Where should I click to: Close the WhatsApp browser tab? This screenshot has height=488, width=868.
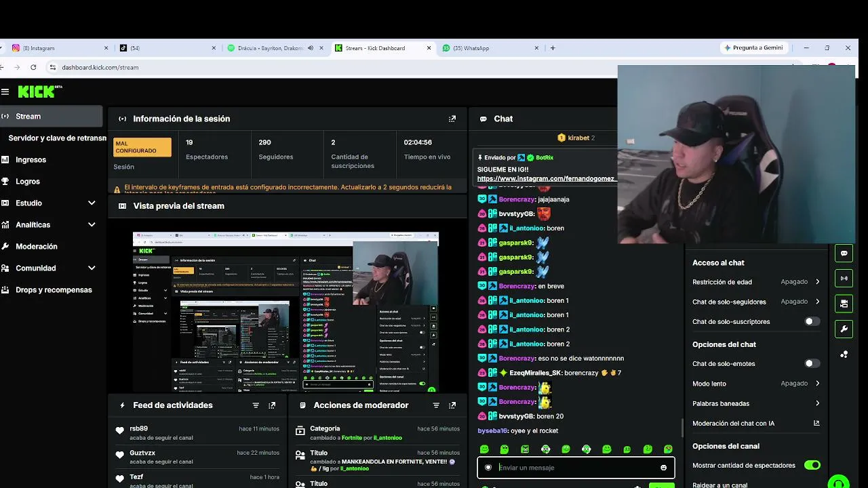click(x=536, y=48)
